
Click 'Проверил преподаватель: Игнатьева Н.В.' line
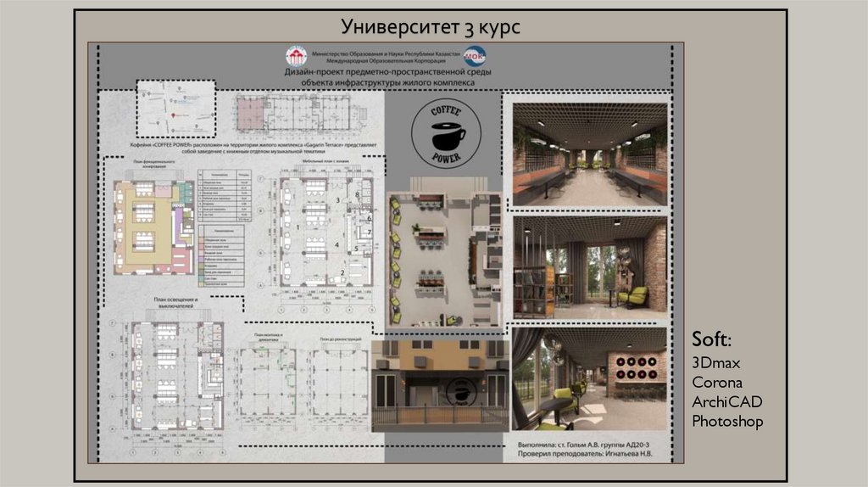[x=585, y=454]
